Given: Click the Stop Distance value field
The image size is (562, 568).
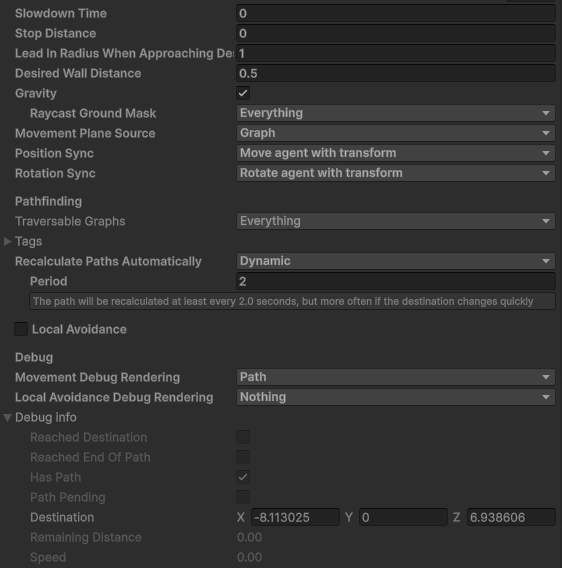Looking at the screenshot, I should [396, 33].
